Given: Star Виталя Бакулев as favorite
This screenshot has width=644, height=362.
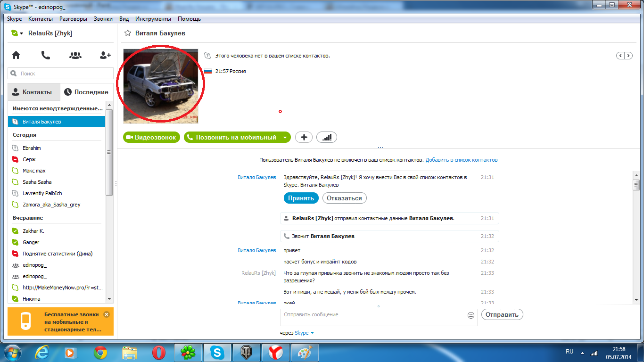Looking at the screenshot, I should (127, 33).
